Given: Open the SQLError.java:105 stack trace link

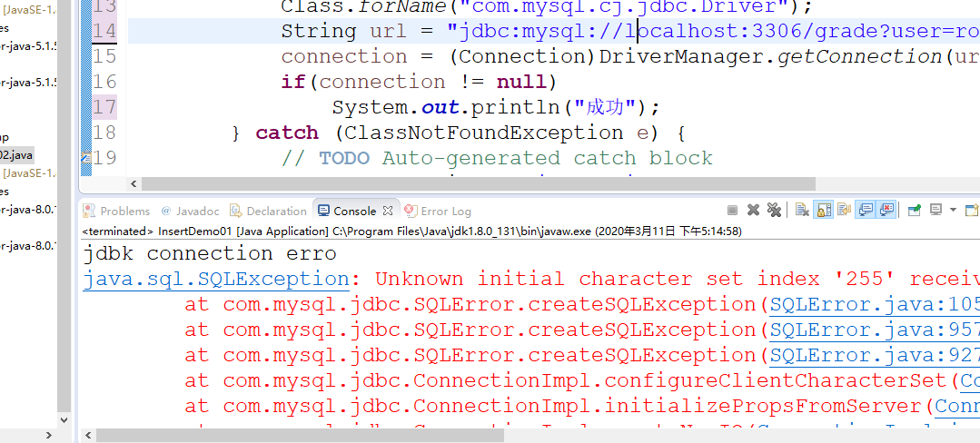Looking at the screenshot, I should [x=875, y=304].
